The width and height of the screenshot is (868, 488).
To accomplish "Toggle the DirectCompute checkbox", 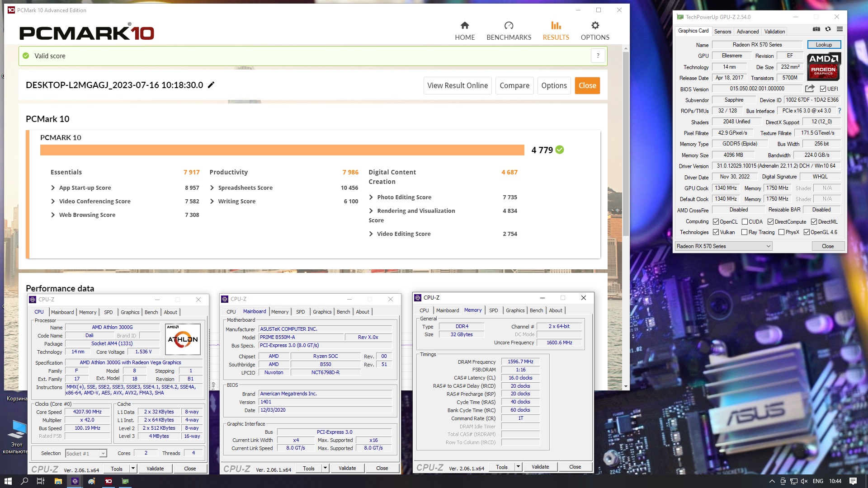I will coord(770,222).
